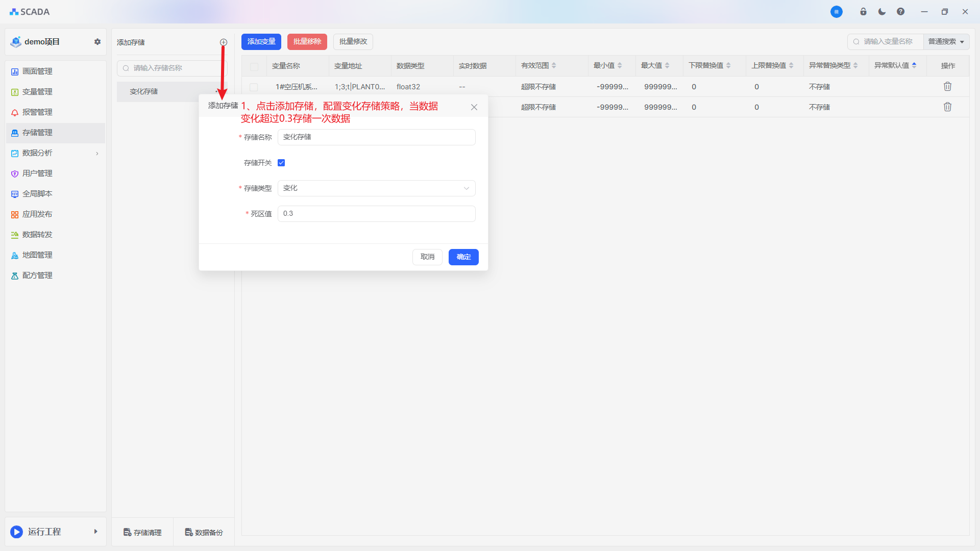Open 数据备份 at bottom
The image size is (980, 551).
pyautogui.click(x=204, y=532)
